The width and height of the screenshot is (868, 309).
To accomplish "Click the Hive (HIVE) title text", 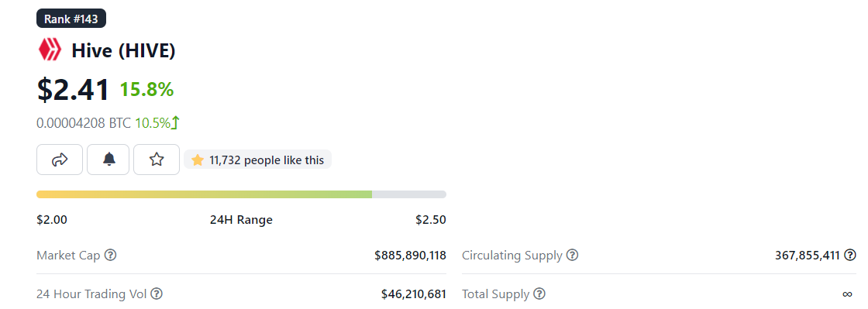I will pos(123,51).
